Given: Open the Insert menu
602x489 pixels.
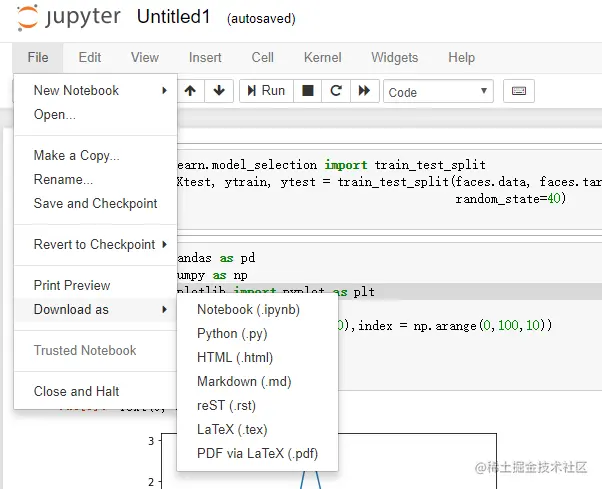Looking at the screenshot, I should (x=205, y=58).
